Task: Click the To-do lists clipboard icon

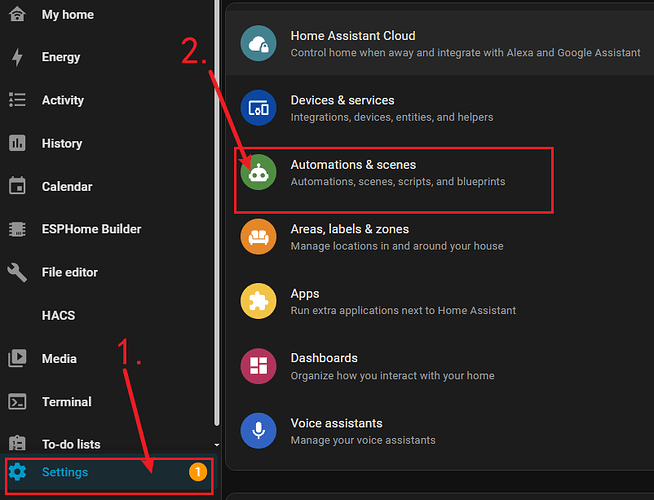Action: [17, 443]
